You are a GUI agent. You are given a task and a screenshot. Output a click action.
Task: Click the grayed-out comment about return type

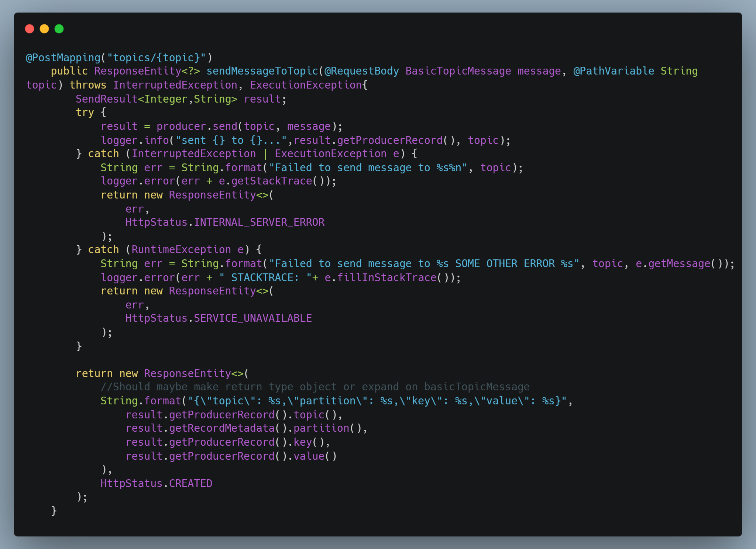pos(316,386)
